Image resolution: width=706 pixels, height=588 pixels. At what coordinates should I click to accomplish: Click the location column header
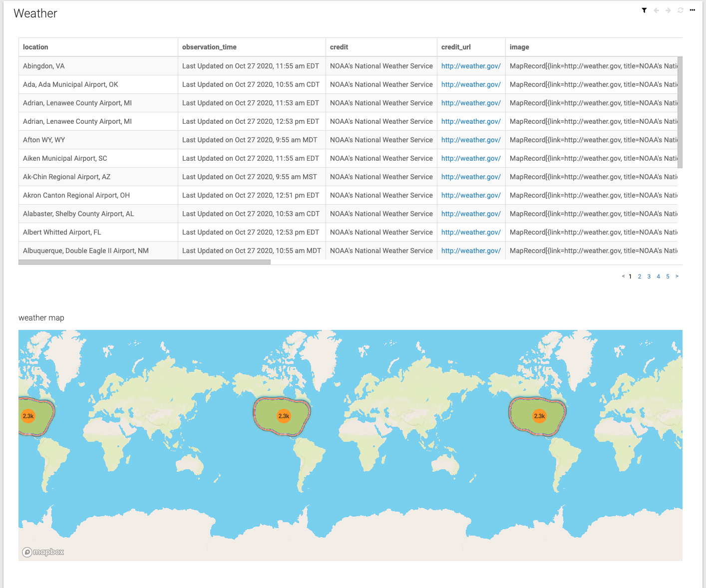pyautogui.click(x=35, y=47)
